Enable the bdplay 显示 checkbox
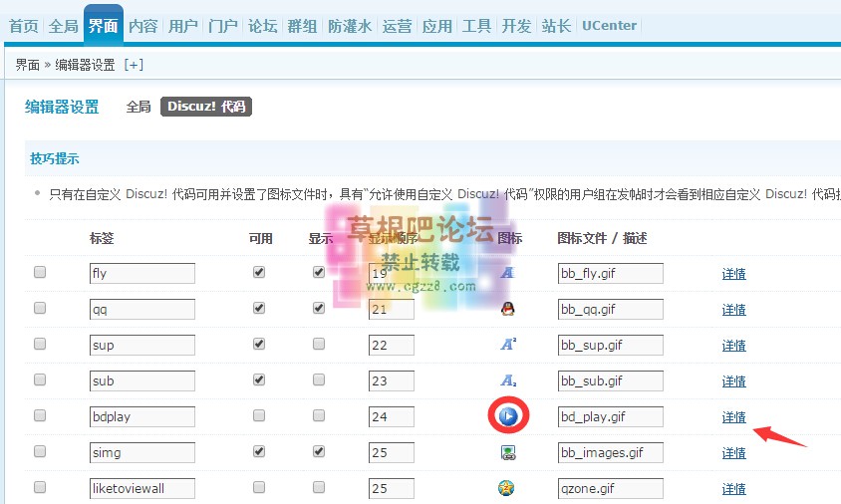Screen dimensions: 841x504 (319, 415)
